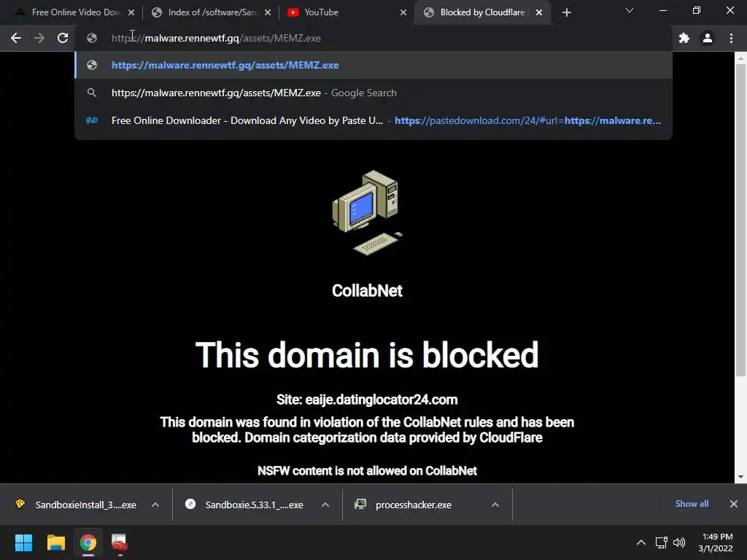
Task: Open the Chrome profile avatar
Action: (708, 38)
